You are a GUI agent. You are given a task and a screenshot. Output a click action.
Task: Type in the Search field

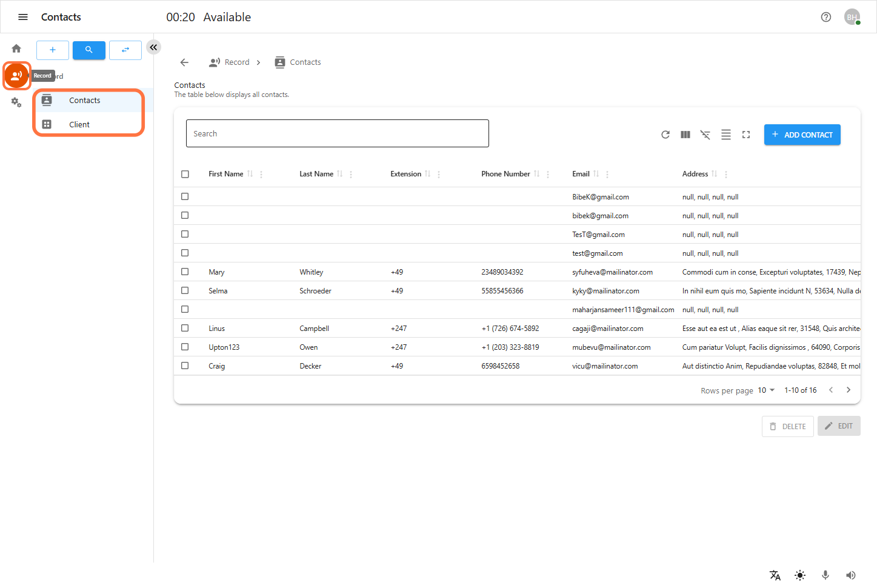click(337, 133)
